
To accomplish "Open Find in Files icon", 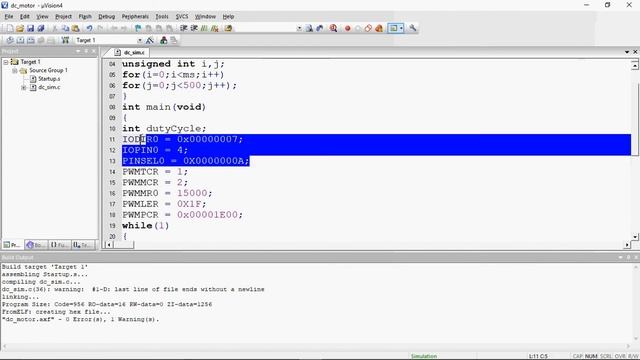I will click(228, 28).
